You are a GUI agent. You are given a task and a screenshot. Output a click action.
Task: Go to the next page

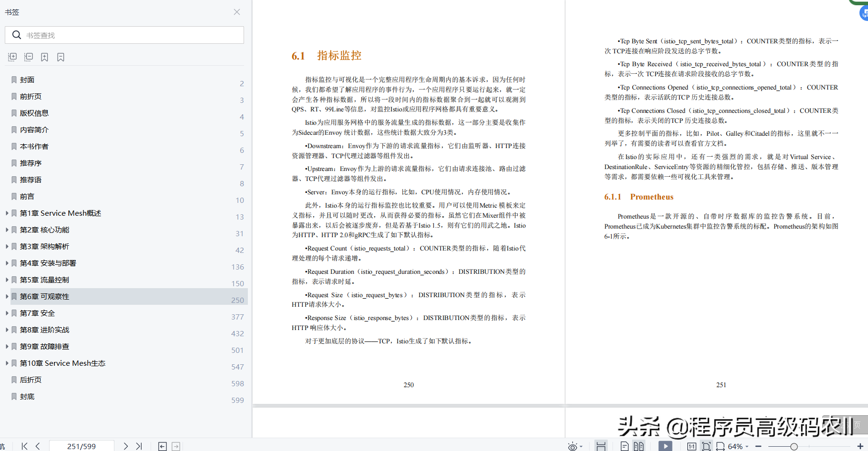click(x=125, y=446)
